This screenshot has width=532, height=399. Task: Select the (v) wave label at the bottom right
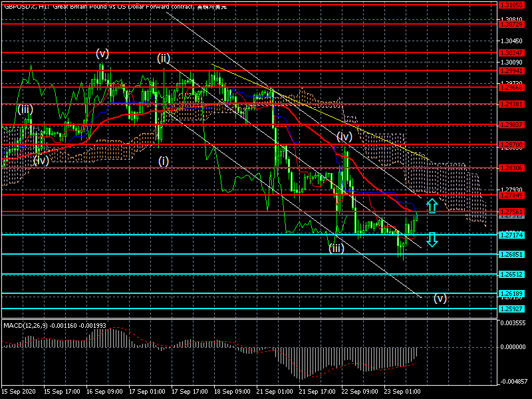click(x=440, y=298)
